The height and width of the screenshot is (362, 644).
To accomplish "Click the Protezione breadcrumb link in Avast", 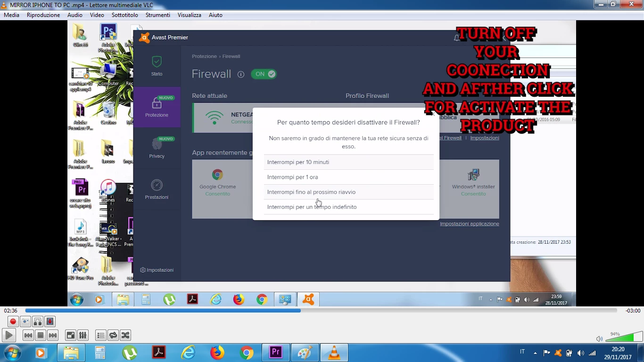I will point(204,56).
